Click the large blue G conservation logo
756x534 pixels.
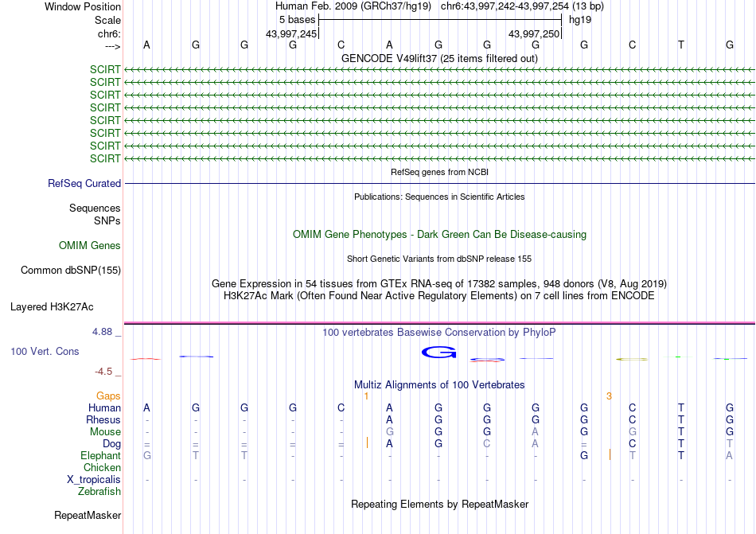coord(438,353)
